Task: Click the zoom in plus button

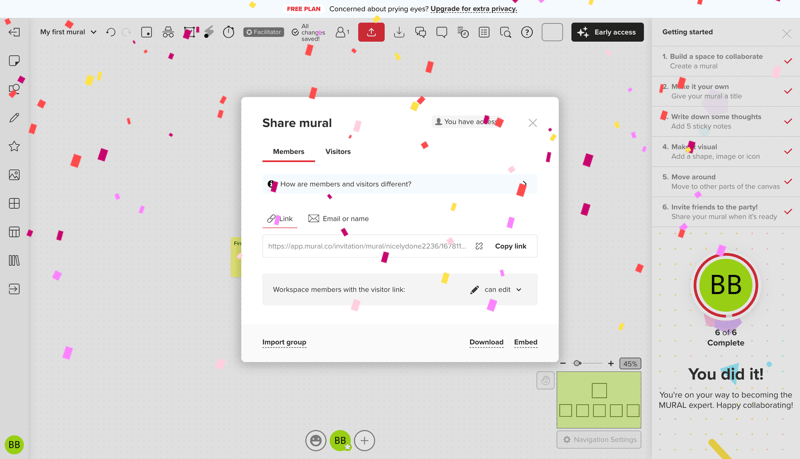Action: (611, 364)
